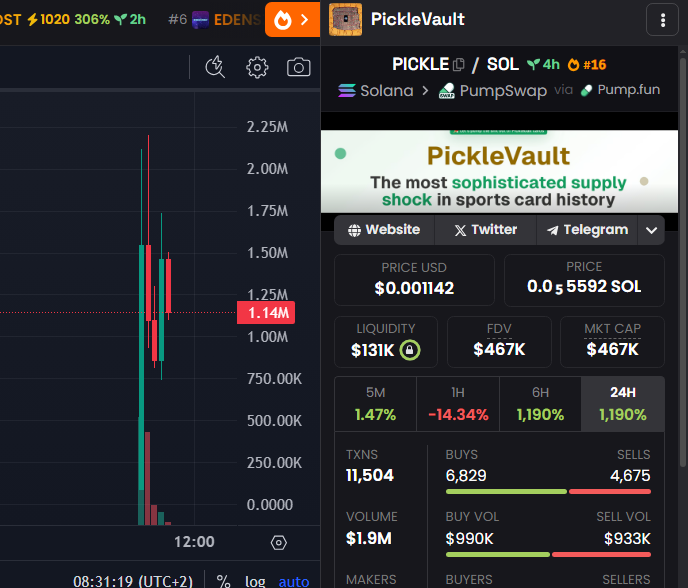
Task: Click the 12:00 time axis label
Action: tap(194, 542)
